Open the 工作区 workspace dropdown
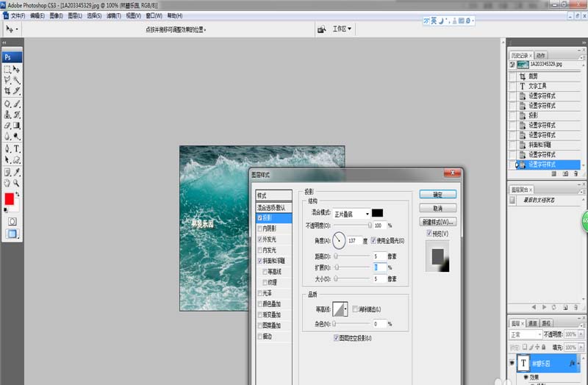The image size is (588, 385). pos(342,29)
